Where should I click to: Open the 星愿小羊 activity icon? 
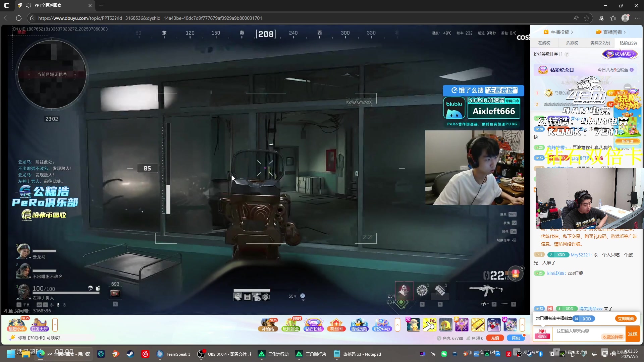(16, 324)
